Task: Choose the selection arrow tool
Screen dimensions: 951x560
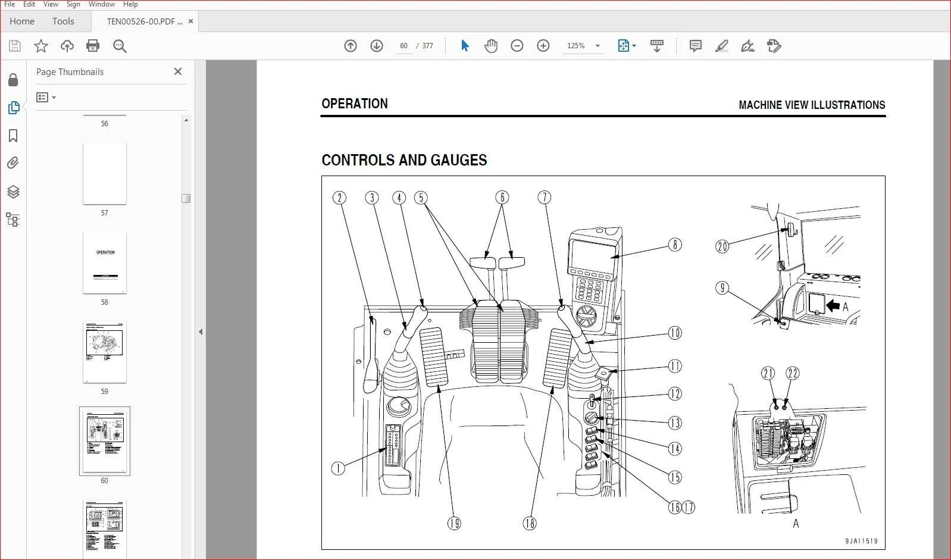Action: point(465,46)
